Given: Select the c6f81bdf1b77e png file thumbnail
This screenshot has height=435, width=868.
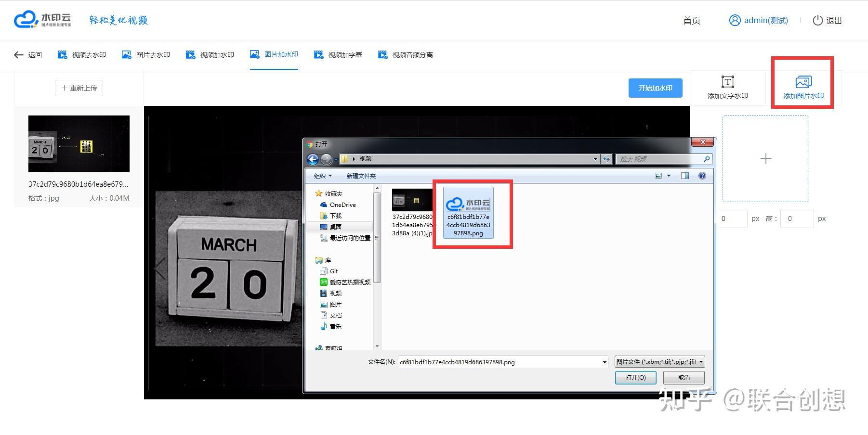Looking at the screenshot, I should tap(468, 213).
